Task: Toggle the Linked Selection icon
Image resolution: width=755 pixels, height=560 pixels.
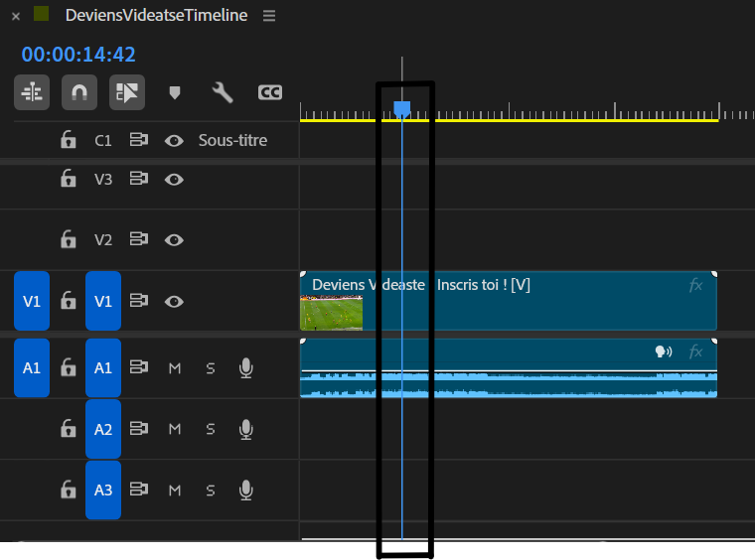Action: click(127, 92)
